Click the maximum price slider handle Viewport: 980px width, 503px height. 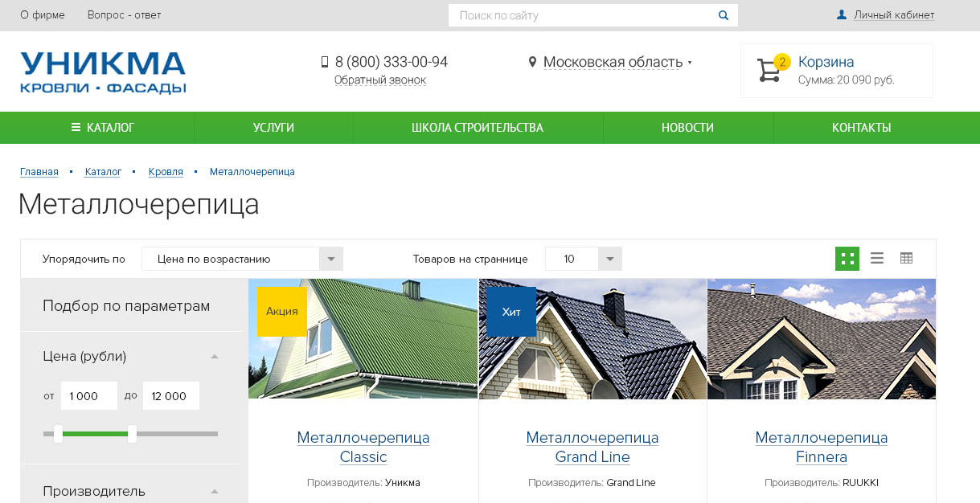[x=132, y=434]
